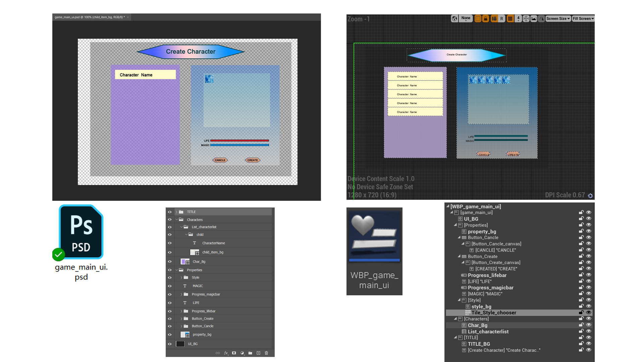Select the game_main_ui.psd document tab
The image size is (644, 362).
tap(90, 17)
